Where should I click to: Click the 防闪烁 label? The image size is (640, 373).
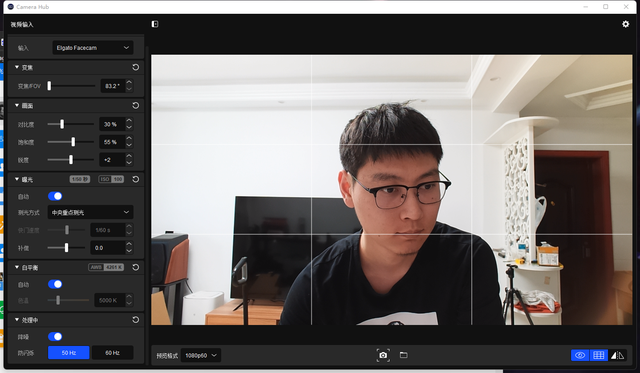coord(26,353)
